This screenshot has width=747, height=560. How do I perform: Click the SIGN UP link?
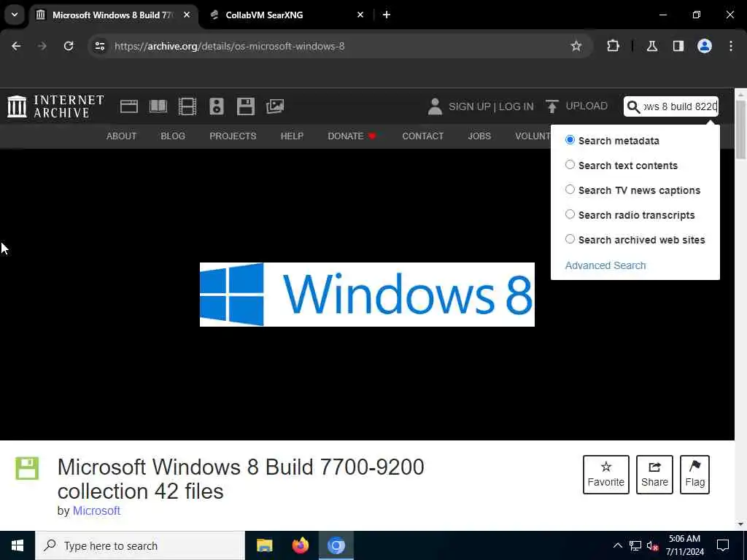coord(469,106)
